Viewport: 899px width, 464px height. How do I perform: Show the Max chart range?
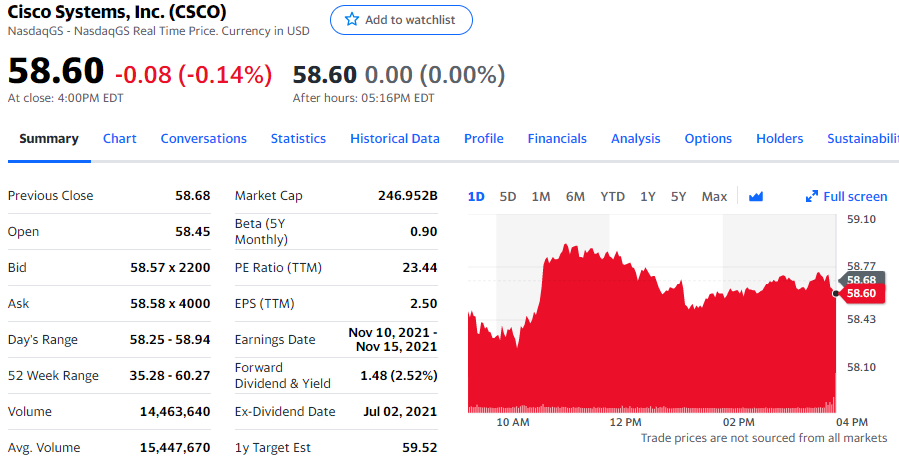tap(714, 197)
